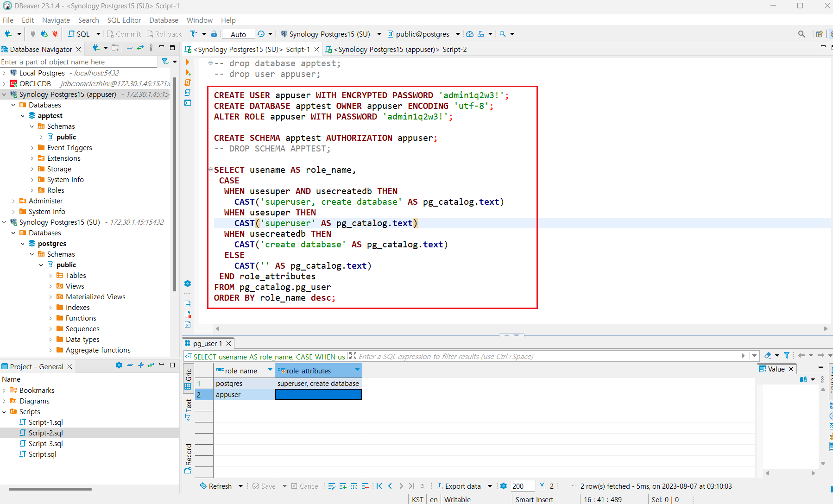Viewport: 833px width, 504px height.
Task: Click the delete row icon in results toolbar
Action: tap(365, 486)
